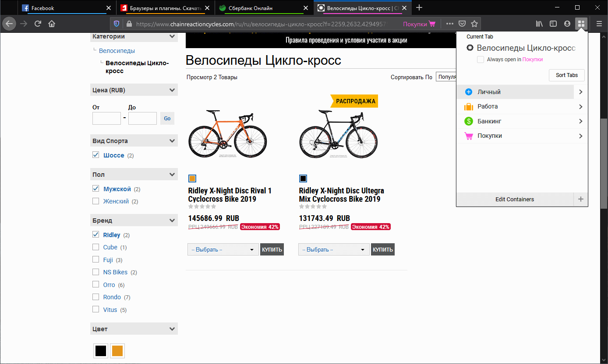Click the orange Работа briefcase icon
This screenshot has width=608, height=364.
coord(469,106)
